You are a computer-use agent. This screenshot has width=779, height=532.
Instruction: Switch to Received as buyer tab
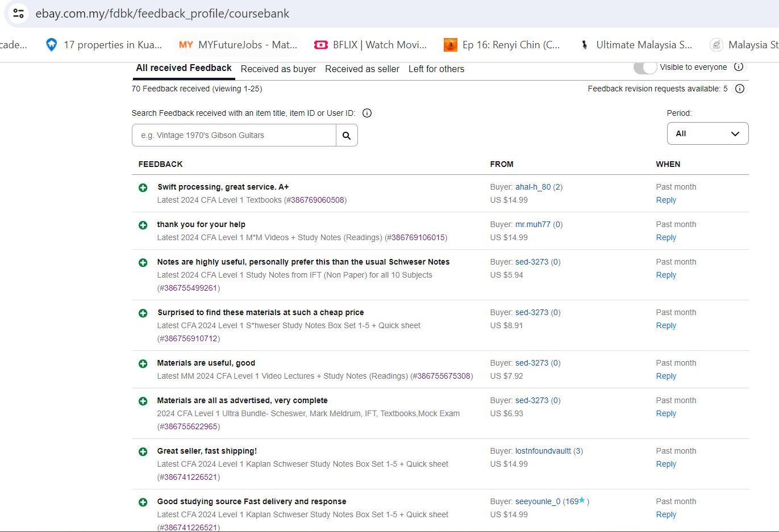coord(278,69)
